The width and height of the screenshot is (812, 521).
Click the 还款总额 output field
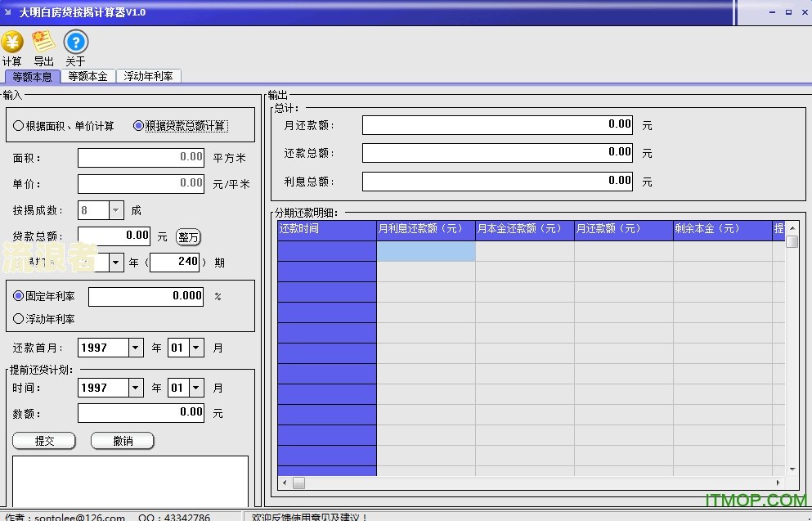point(497,153)
